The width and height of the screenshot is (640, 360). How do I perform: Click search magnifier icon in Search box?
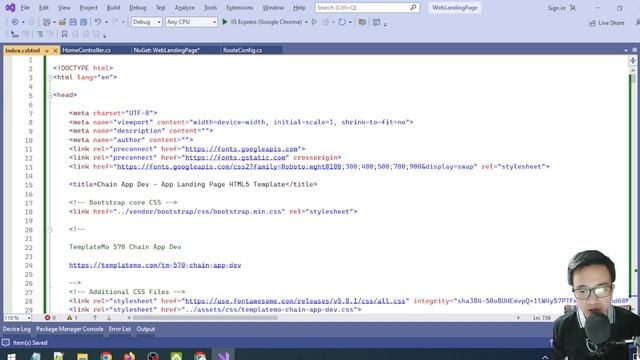[x=413, y=7]
